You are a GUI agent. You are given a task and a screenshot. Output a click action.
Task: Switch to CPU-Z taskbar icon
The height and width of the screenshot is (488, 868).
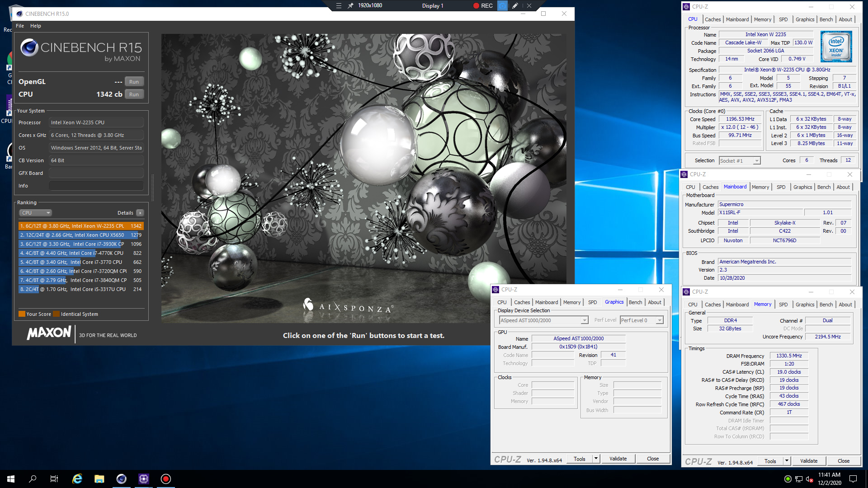click(x=144, y=479)
